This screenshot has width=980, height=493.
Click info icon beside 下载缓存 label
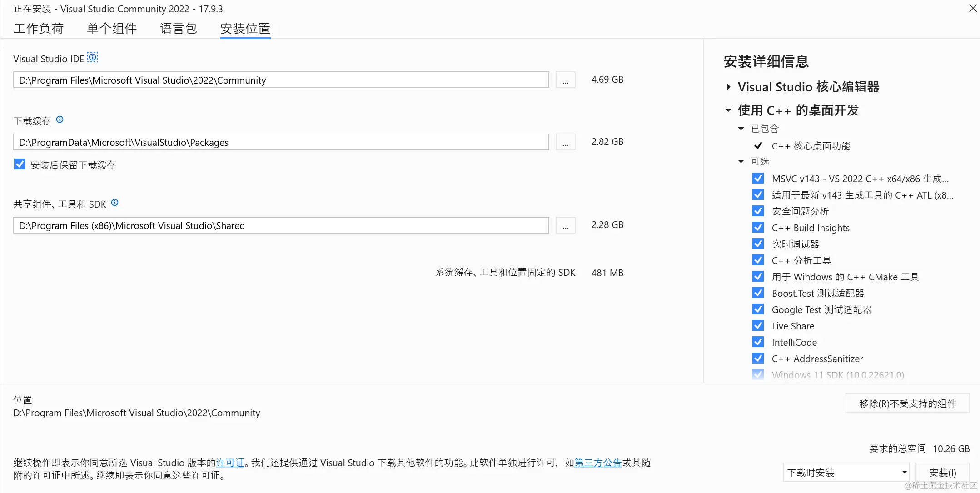click(x=60, y=120)
